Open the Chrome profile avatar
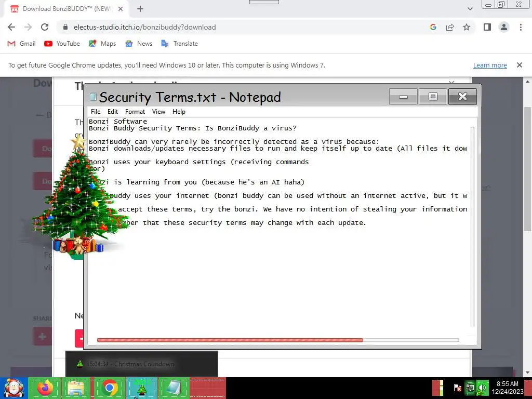The width and height of the screenshot is (532, 399). click(504, 27)
